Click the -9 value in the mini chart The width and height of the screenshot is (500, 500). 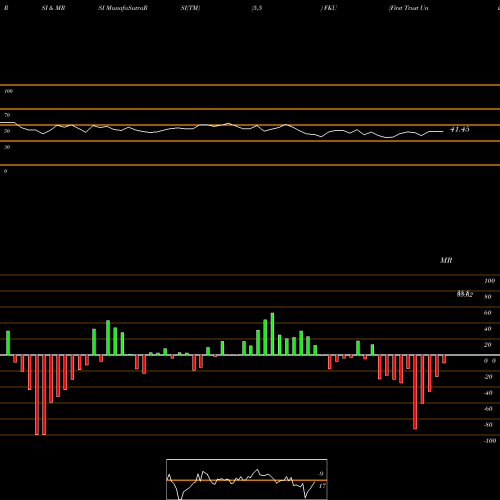(x=320, y=474)
